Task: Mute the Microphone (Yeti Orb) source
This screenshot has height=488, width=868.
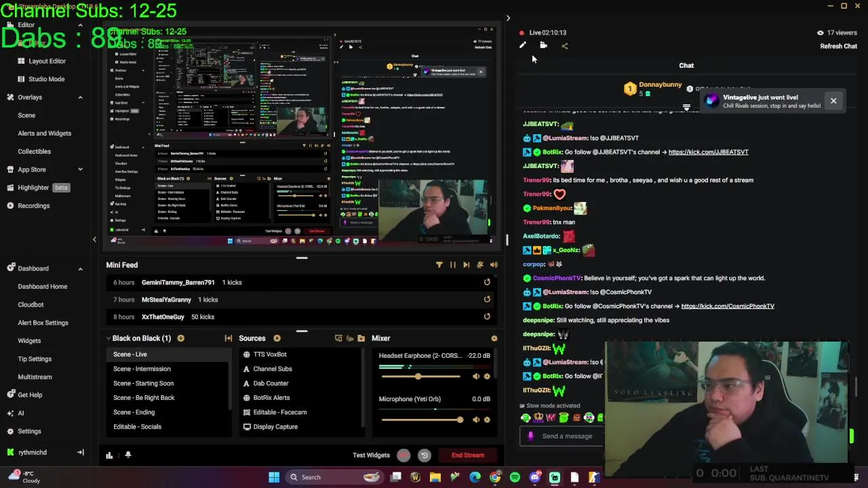Action: tap(476, 420)
